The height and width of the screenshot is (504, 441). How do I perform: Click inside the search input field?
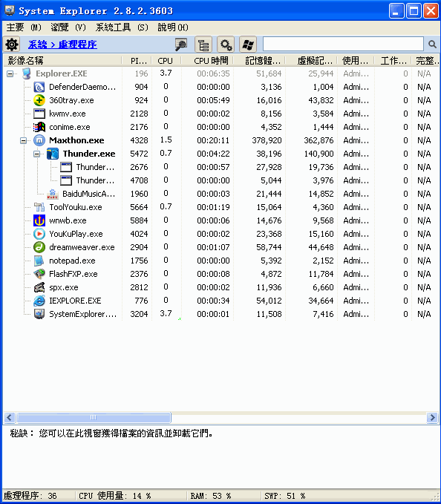[x=343, y=44]
